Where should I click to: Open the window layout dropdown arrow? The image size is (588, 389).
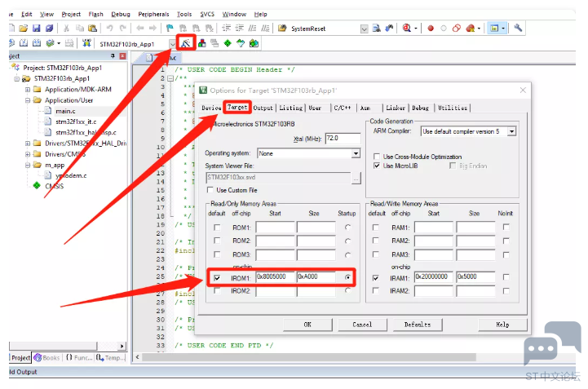click(503, 28)
